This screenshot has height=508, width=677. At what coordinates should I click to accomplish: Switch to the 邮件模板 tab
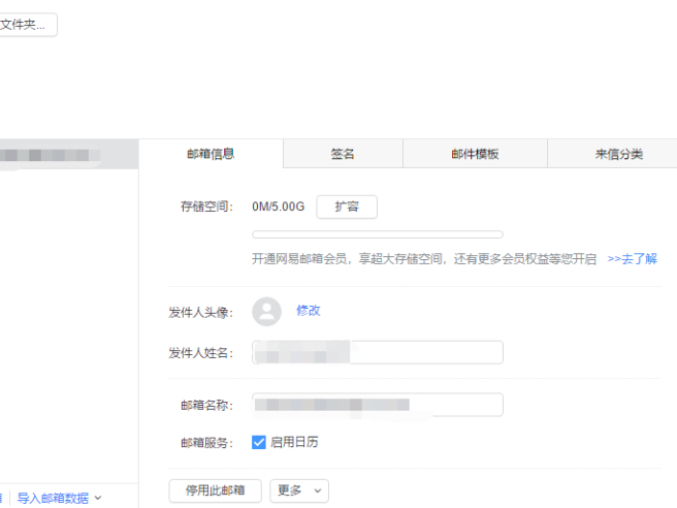tap(475, 154)
